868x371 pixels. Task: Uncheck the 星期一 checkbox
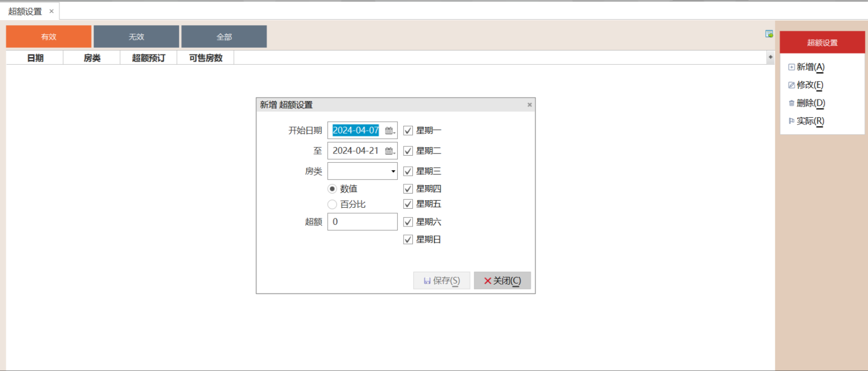coord(408,131)
